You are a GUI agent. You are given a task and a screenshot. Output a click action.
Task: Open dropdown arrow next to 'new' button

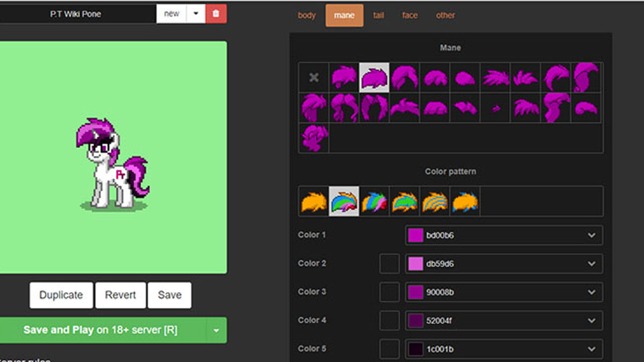(x=196, y=14)
